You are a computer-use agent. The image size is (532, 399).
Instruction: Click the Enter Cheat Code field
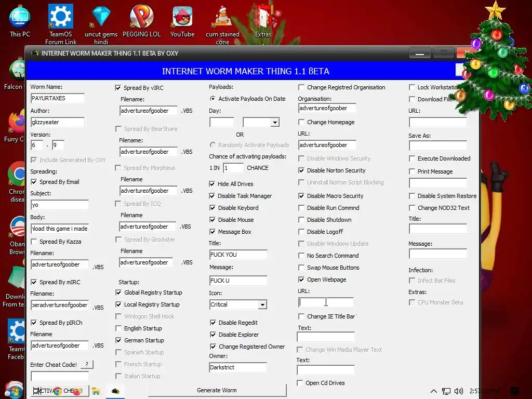(x=60, y=376)
